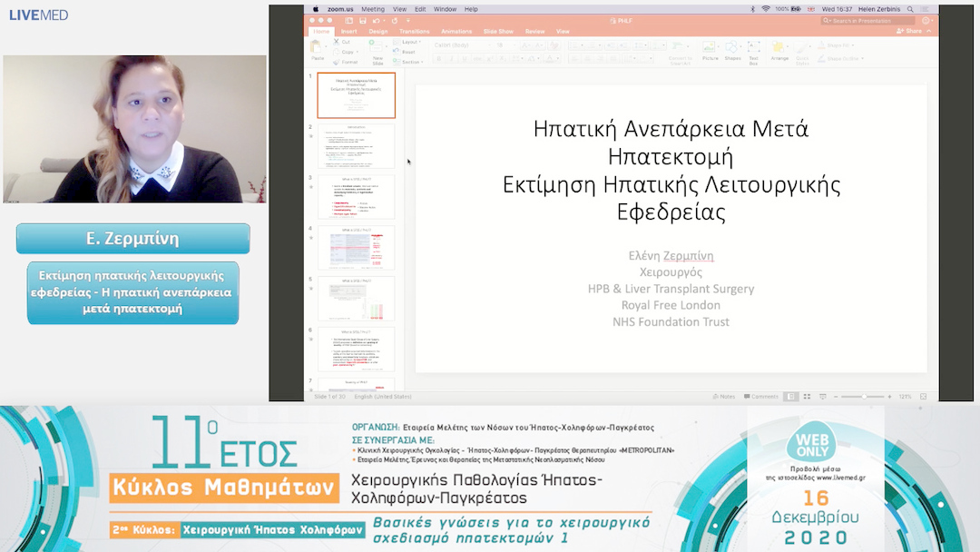Click the Spotlight search icon in menu bar
The height and width of the screenshot is (552, 980).
pyautogui.click(x=910, y=9)
